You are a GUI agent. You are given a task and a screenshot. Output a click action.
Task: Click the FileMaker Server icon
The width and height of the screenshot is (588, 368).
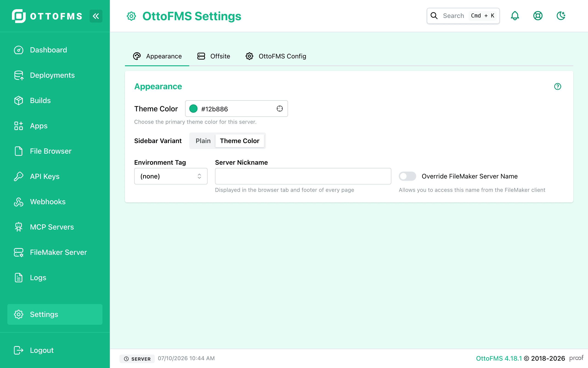pos(19,252)
